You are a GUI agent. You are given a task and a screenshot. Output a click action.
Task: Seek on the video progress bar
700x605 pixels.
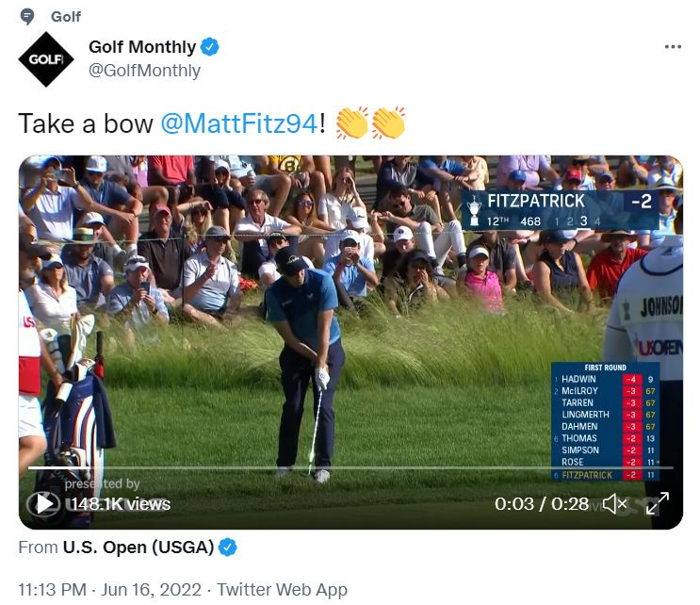[350, 467]
